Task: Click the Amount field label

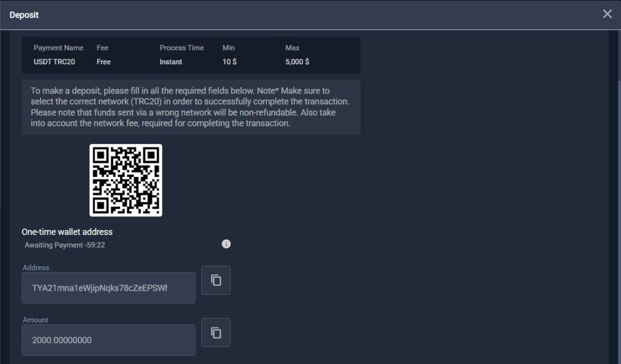Action: point(35,320)
